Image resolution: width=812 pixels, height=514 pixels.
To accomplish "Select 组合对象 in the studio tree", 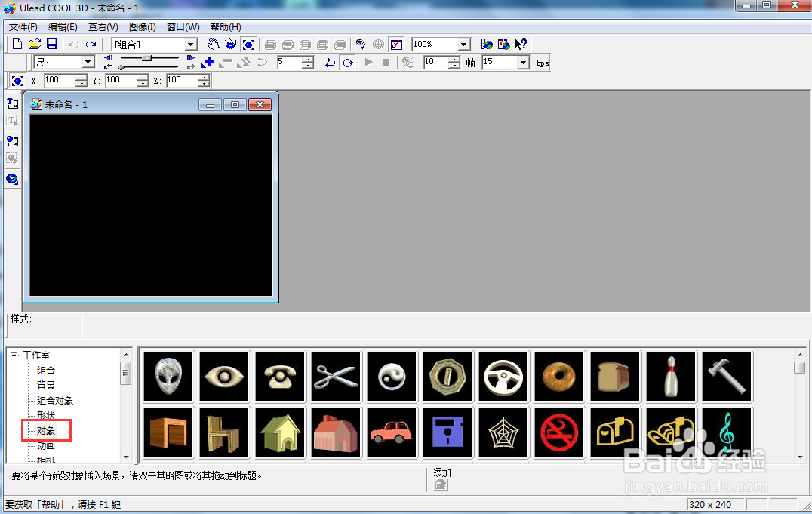I will (x=55, y=401).
